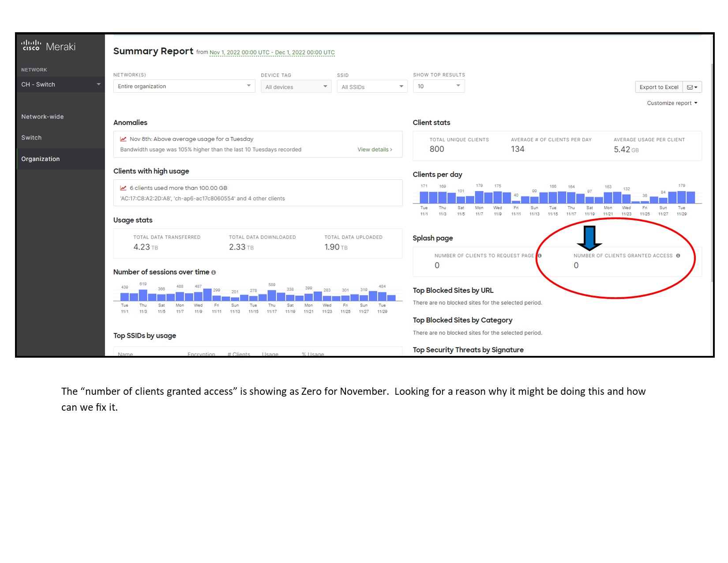Click info icon next to Clients to Request Page

pyautogui.click(x=539, y=256)
